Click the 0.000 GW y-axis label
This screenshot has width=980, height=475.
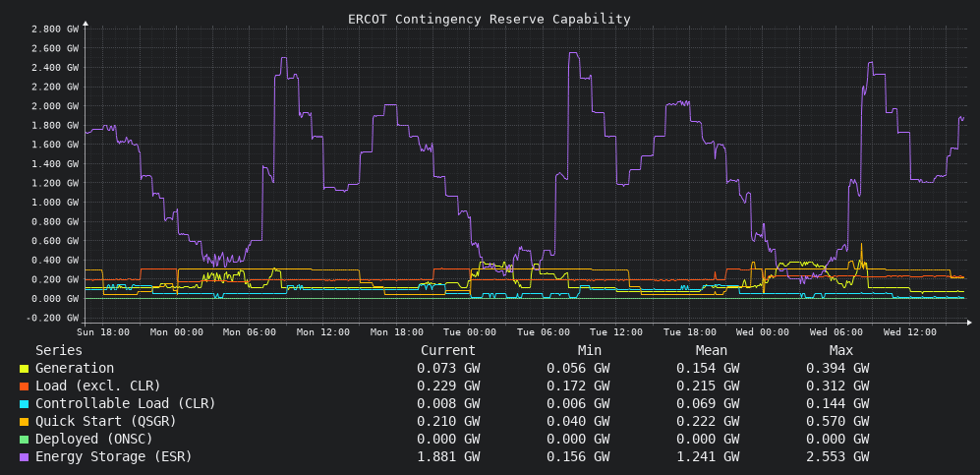56,299
